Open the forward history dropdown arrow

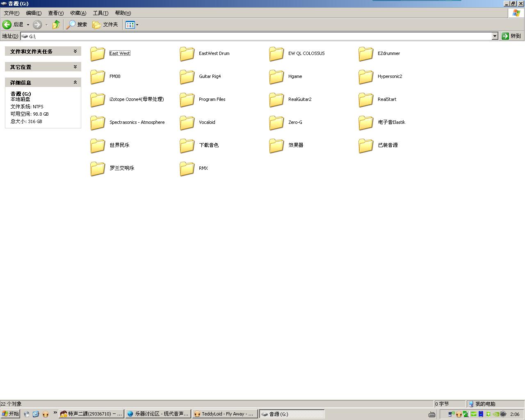pyautogui.click(x=46, y=25)
